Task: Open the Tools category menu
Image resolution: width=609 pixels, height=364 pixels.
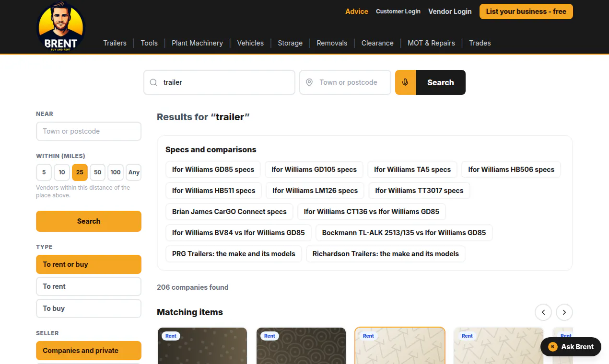Action: point(149,43)
